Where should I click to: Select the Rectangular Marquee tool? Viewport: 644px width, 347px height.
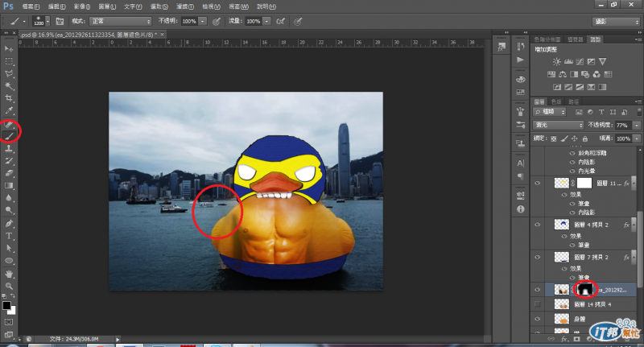(9, 62)
